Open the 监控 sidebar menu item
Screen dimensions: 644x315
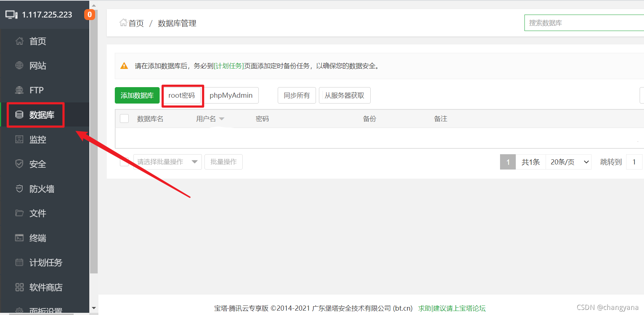pos(44,139)
